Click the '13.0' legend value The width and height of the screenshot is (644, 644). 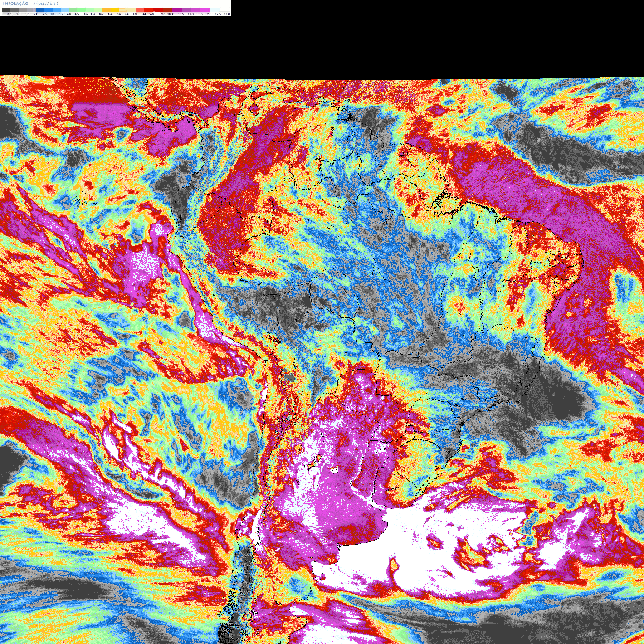[x=227, y=14]
